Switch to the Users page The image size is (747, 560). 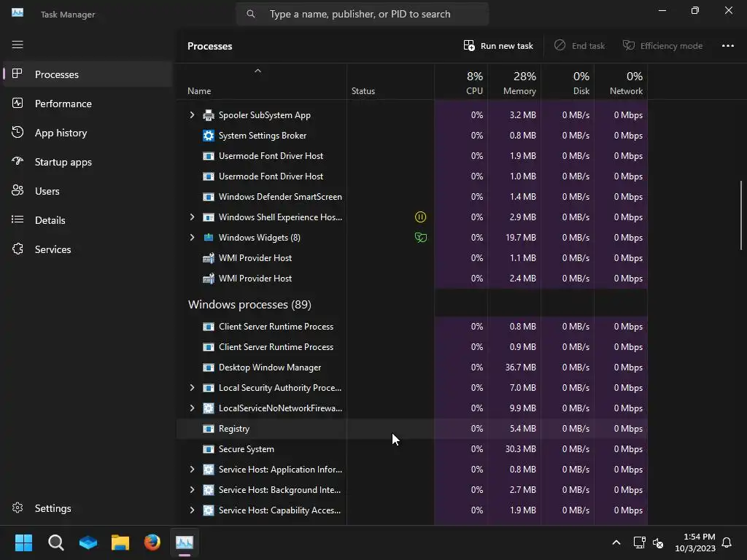(88, 191)
